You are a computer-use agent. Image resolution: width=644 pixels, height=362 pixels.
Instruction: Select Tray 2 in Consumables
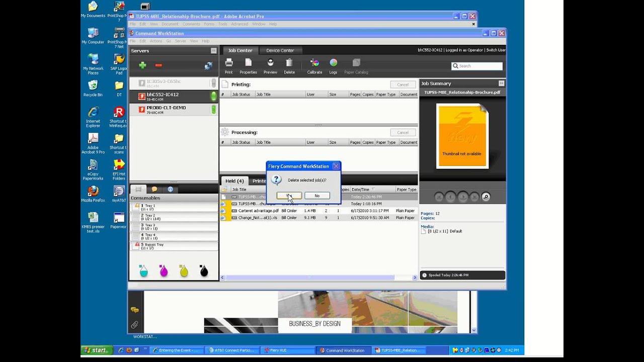[174, 217]
